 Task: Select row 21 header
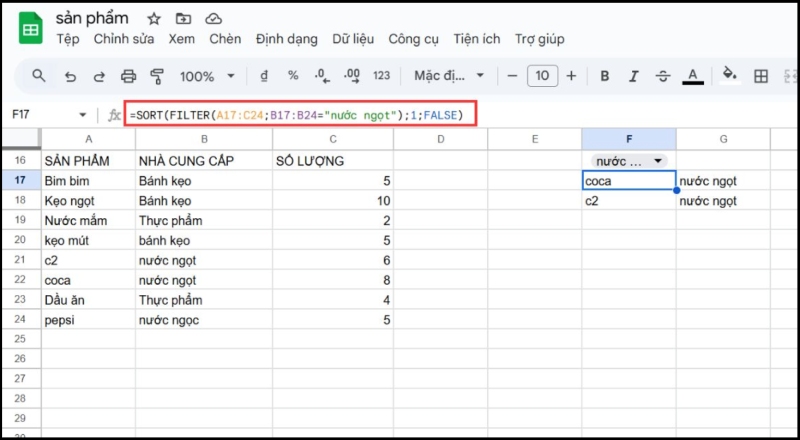(20, 260)
